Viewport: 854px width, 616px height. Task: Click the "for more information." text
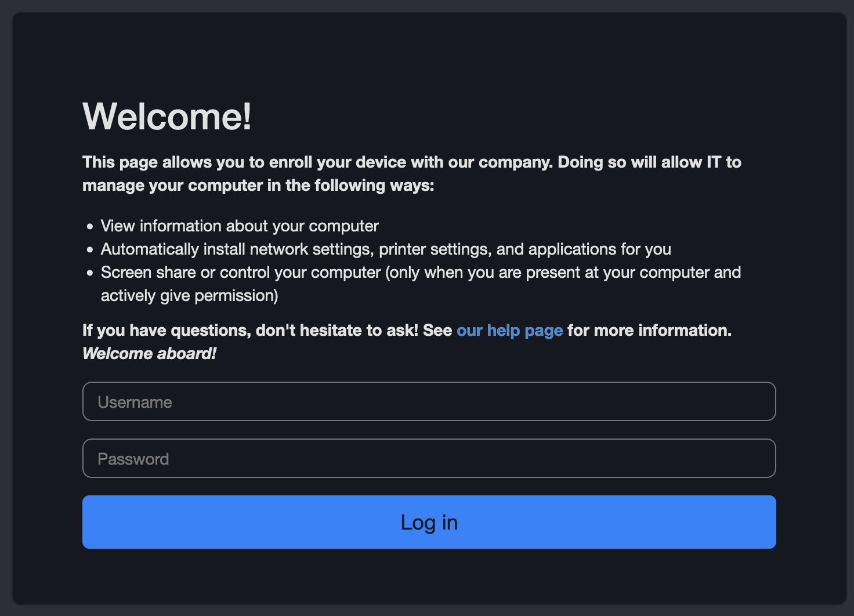coord(649,331)
